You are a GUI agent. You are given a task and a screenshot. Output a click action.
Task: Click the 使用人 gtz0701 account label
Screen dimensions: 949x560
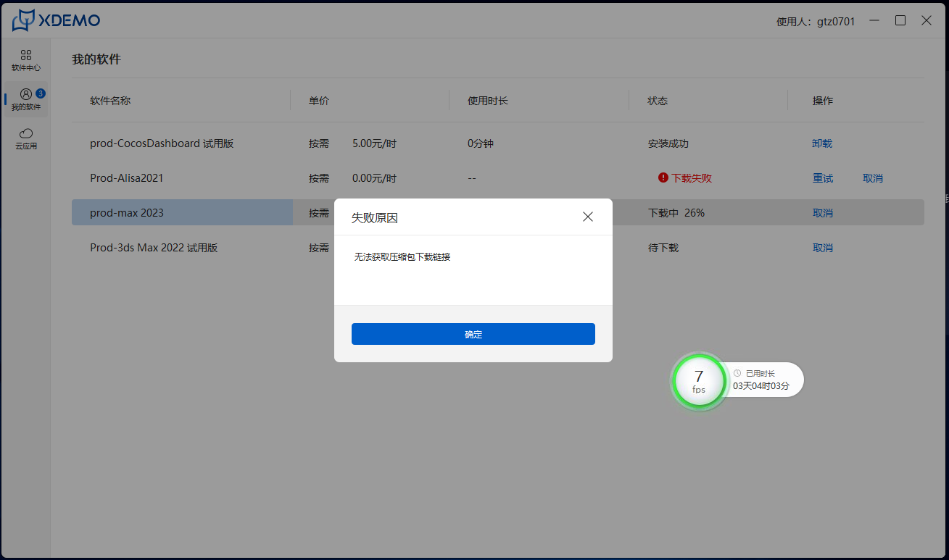(x=816, y=22)
